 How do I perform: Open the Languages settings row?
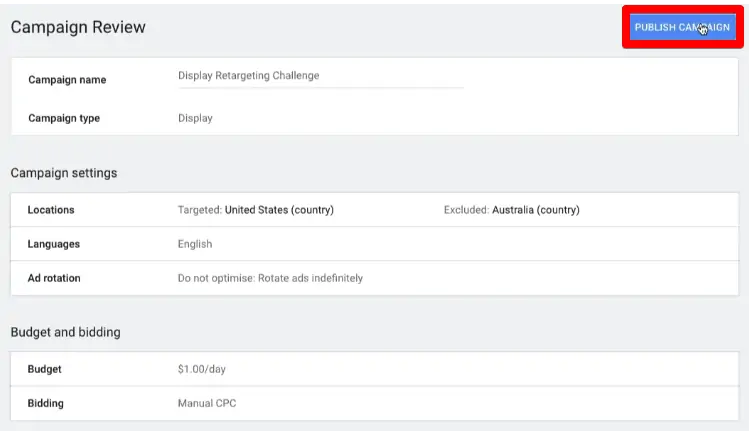pos(54,244)
